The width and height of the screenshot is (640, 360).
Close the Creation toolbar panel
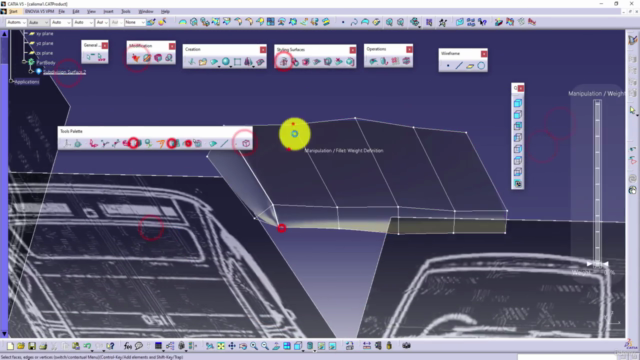(263, 49)
